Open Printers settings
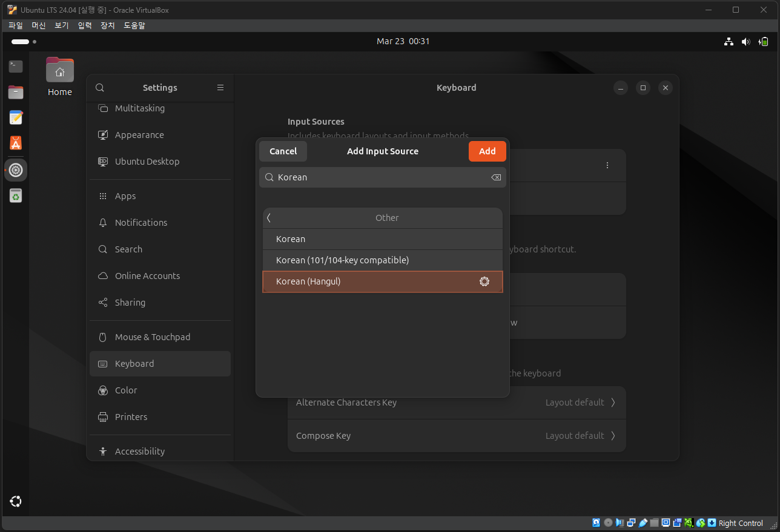This screenshot has height=532, width=780. (160, 417)
